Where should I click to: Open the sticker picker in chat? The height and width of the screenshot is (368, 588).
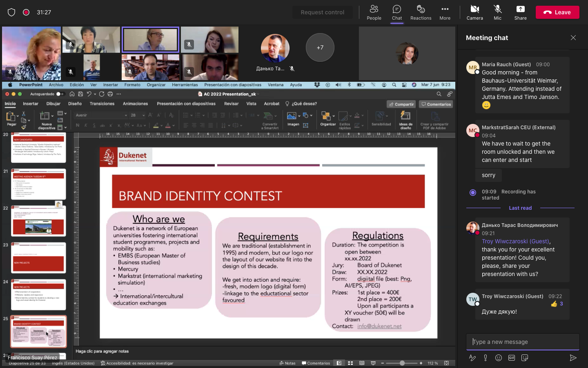coord(525,358)
